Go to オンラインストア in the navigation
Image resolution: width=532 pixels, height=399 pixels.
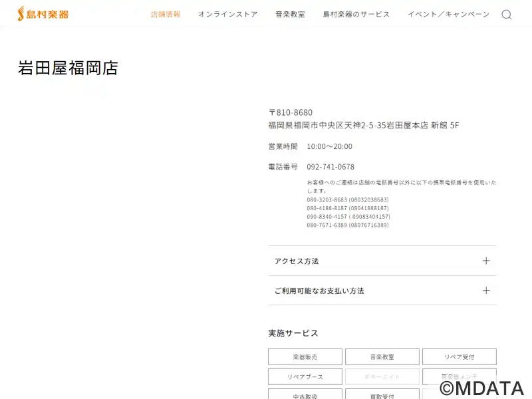[x=228, y=14]
